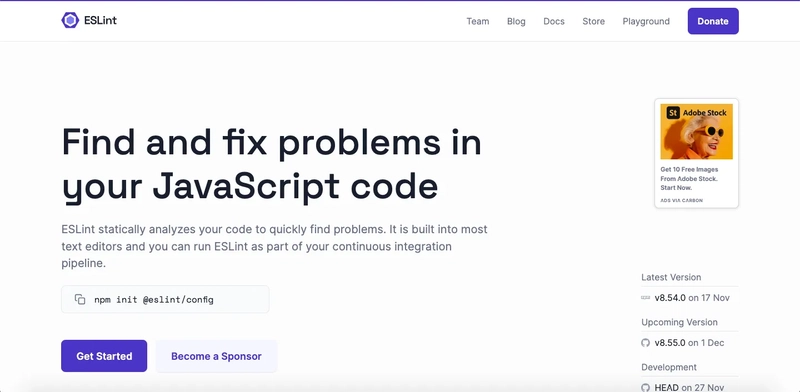Click the Adobe Stock St logo icon
Image resolution: width=800 pixels, height=392 pixels.
[673, 112]
